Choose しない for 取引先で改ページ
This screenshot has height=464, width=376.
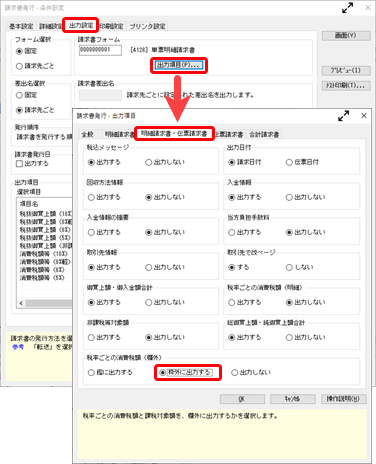pos(300,267)
